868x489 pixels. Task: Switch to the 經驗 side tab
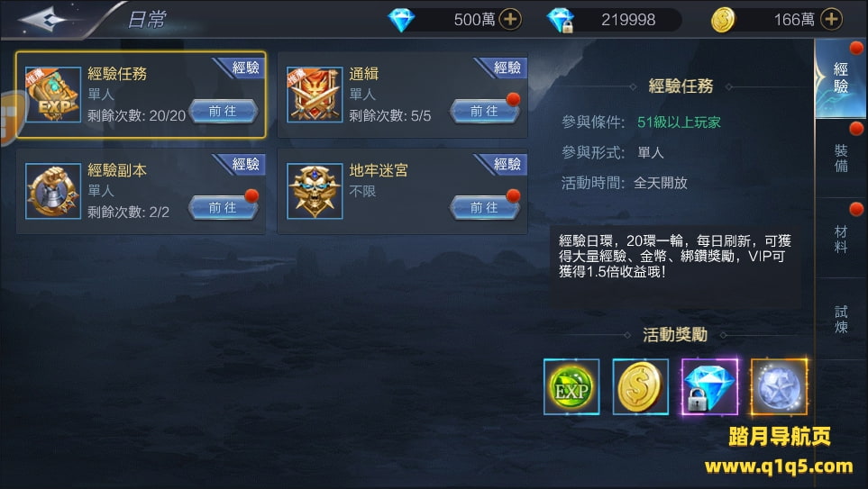point(840,78)
